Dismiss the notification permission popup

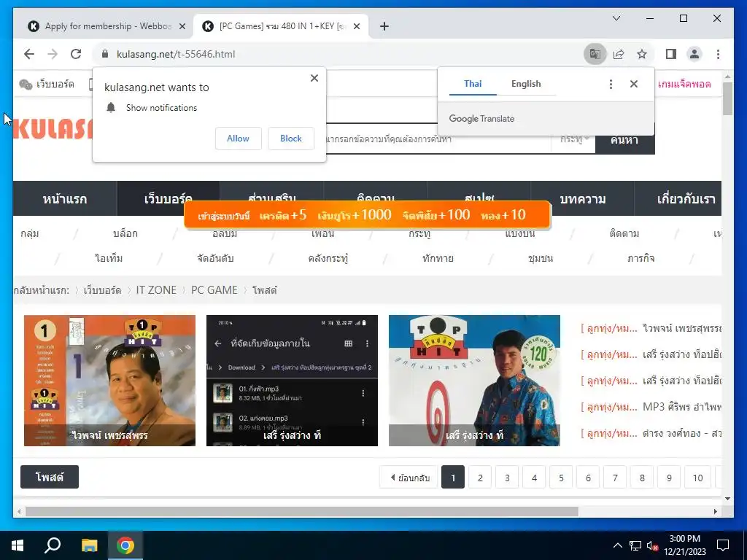tap(314, 78)
